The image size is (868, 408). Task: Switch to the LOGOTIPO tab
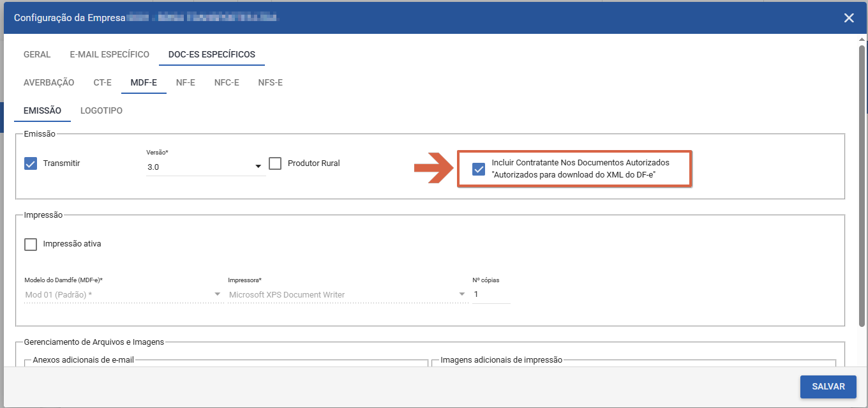(x=101, y=110)
